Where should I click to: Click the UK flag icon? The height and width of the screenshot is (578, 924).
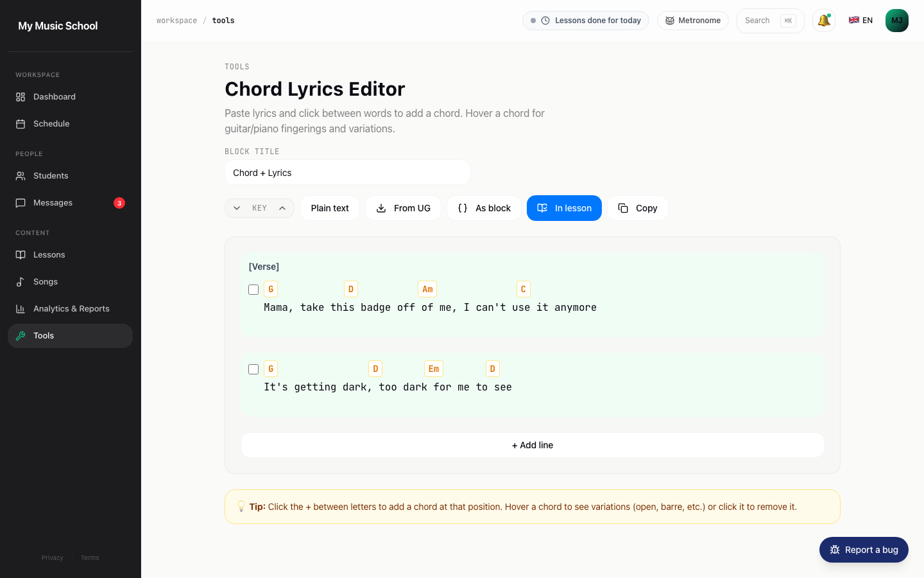[x=854, y=20]
